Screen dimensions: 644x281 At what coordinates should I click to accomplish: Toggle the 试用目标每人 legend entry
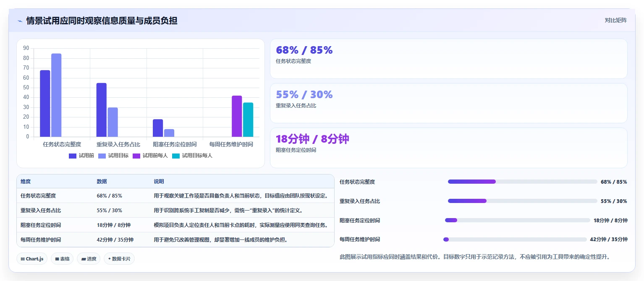(192, 156)
